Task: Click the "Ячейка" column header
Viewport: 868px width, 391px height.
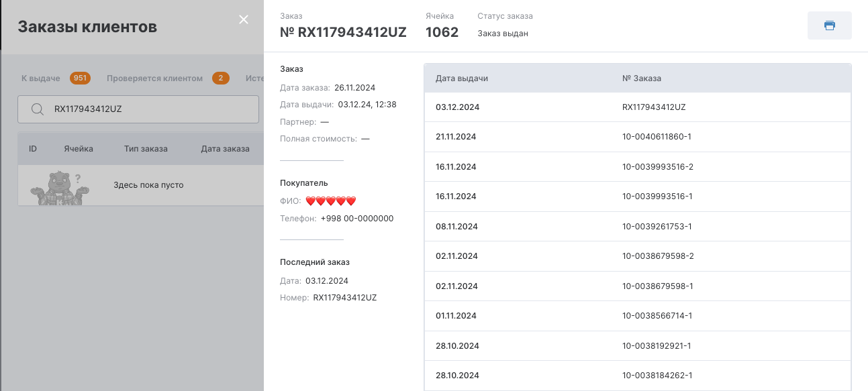Action: 79,149
